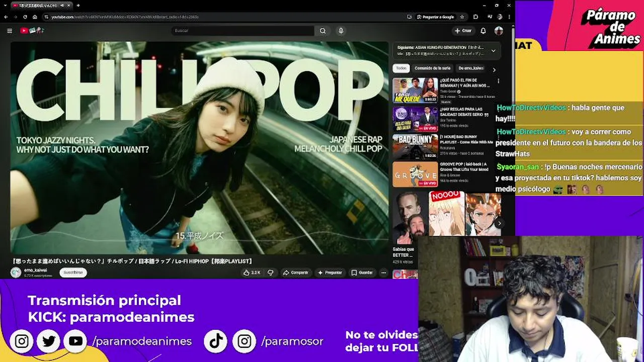Click the Suscribirse button
The image size is (644, 362).
pyautogui.click(x=73, y=273)
